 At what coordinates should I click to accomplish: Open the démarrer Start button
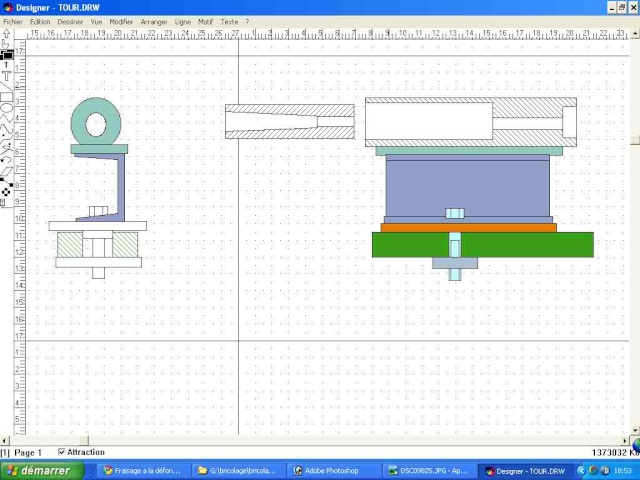tap(42, 471)
